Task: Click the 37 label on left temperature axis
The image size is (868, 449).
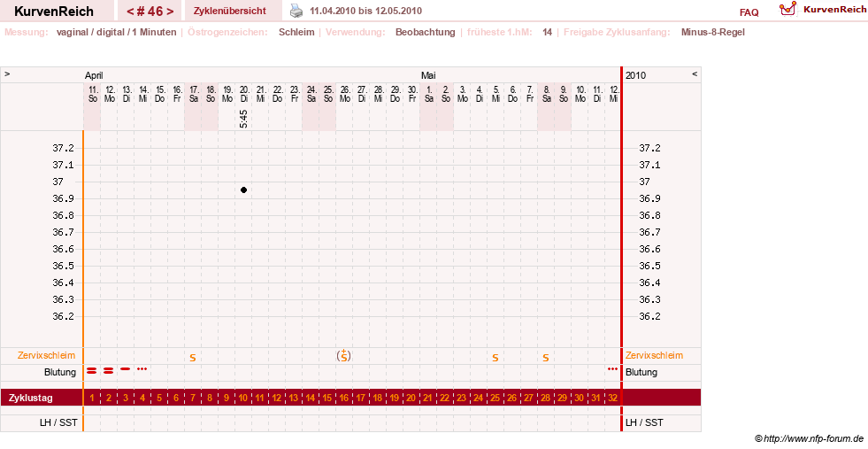Action: click(x=58, y=182)
